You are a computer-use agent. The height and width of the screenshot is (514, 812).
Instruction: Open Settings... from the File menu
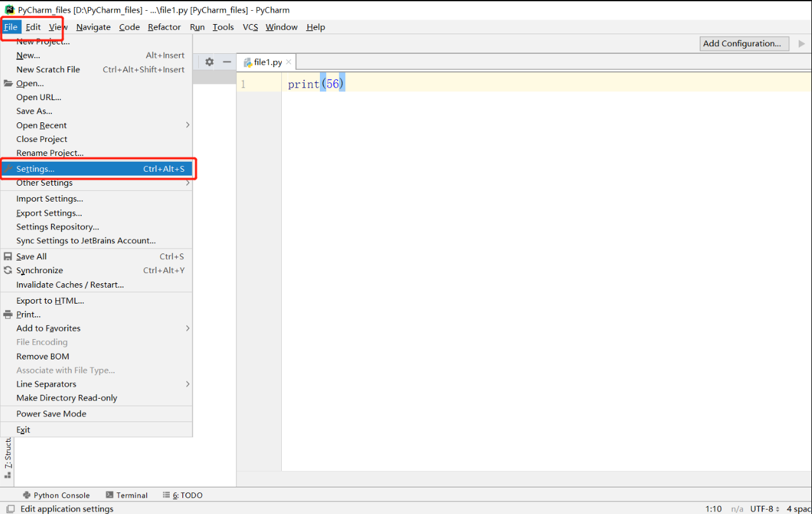(96, 169)
